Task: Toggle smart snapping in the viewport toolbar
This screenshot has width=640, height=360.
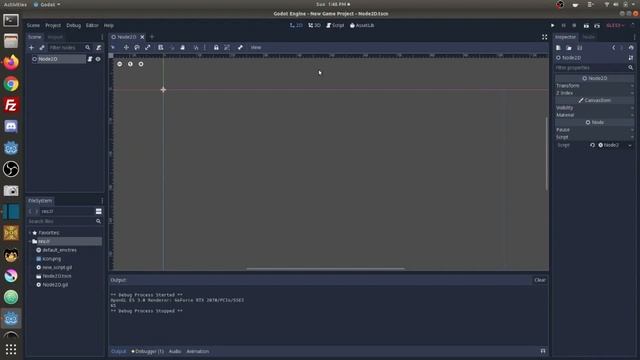Action: click(x=196, y=48)
